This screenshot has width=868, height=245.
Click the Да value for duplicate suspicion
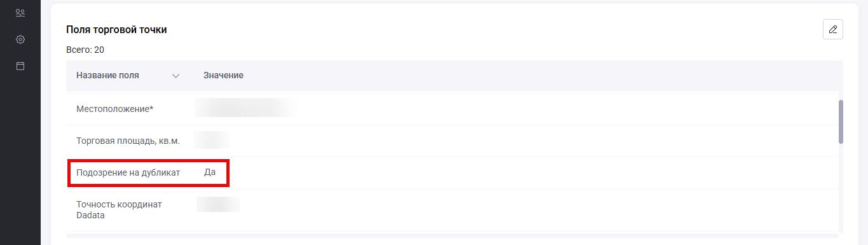(x=210, y=172)
